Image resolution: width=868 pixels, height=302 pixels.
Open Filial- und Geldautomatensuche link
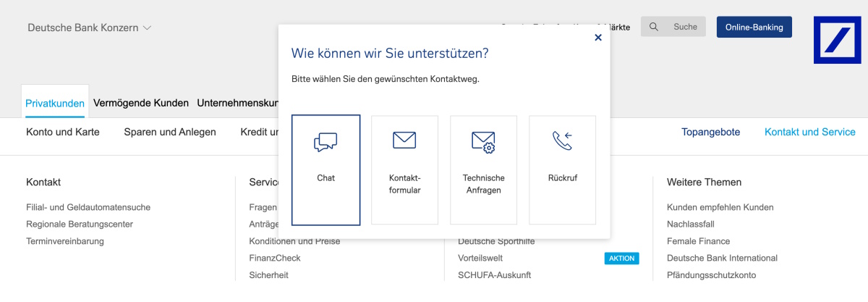coord(88,207)
